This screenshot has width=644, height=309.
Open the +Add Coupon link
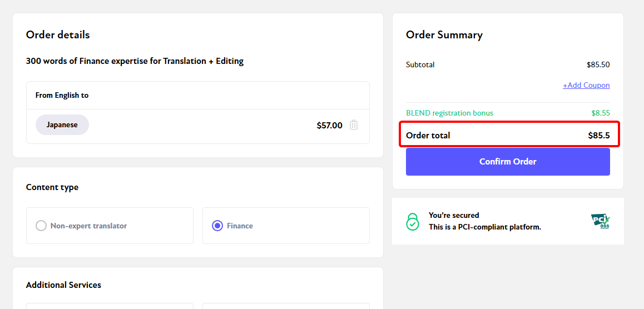586,86
